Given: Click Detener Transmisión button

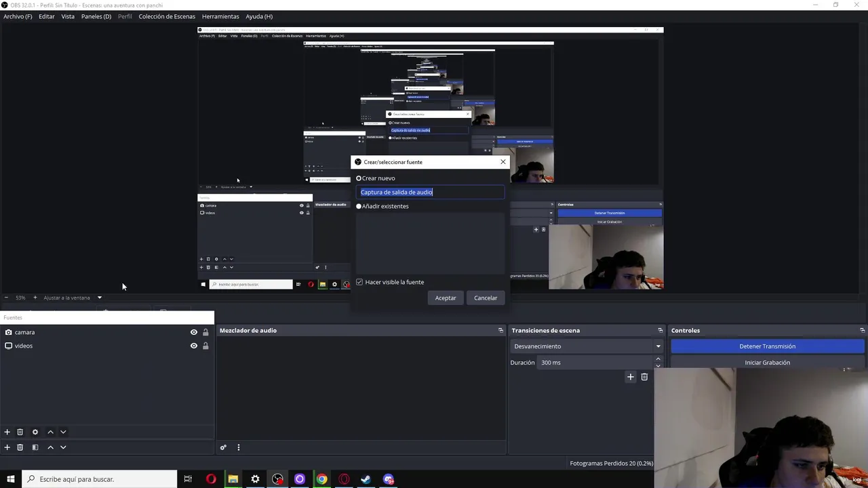Looking at the screenshot, I should point(768,346).
